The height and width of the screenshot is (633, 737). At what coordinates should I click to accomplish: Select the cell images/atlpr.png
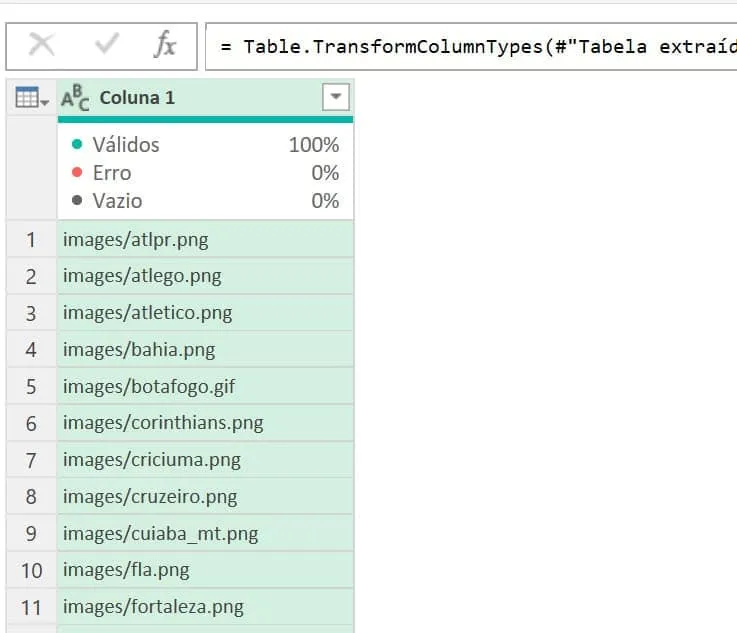click(205, 240)
